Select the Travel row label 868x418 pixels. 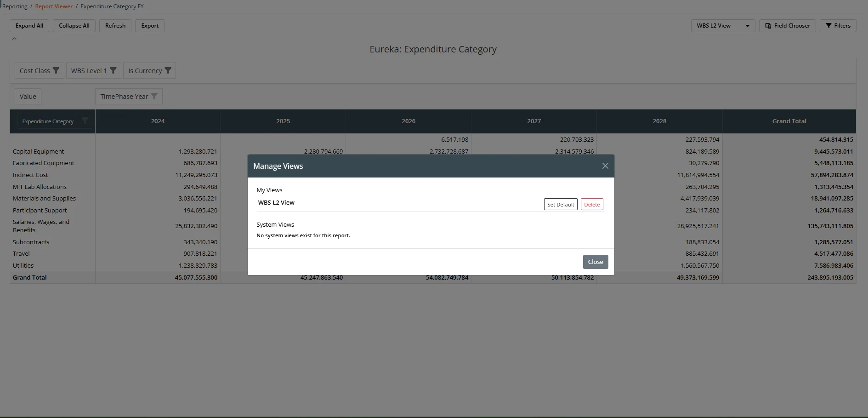(21, 253)
